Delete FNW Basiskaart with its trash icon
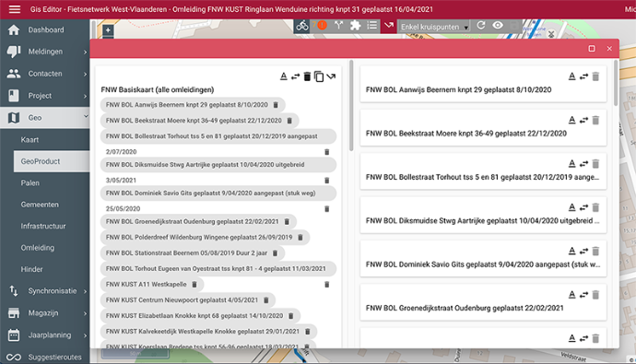The height and width of the screenshot is (364, 636). pos(307,76)
